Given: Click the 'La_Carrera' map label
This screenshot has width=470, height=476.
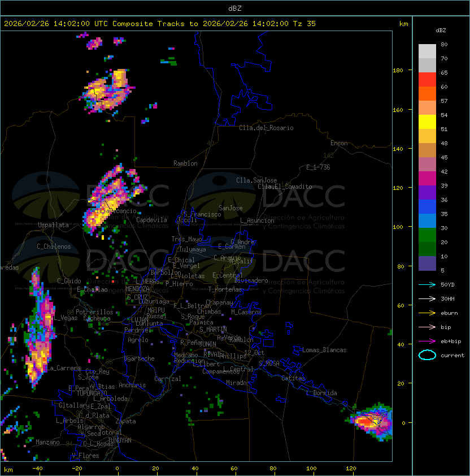Looking at the screenshot, I should (64, 368).
